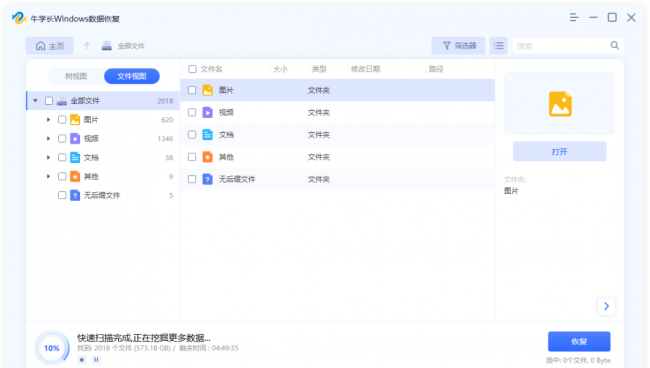Check the 无后缀文件 row checkbox in file list
Viewport: 650px width, 368px height.
(x=192, y=179)
